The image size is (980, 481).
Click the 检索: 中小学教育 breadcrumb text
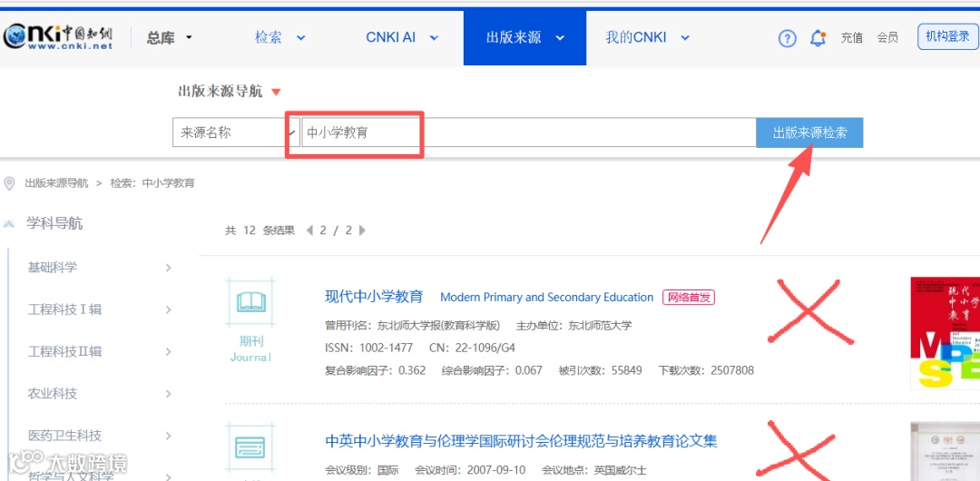(x=152, y=183)
